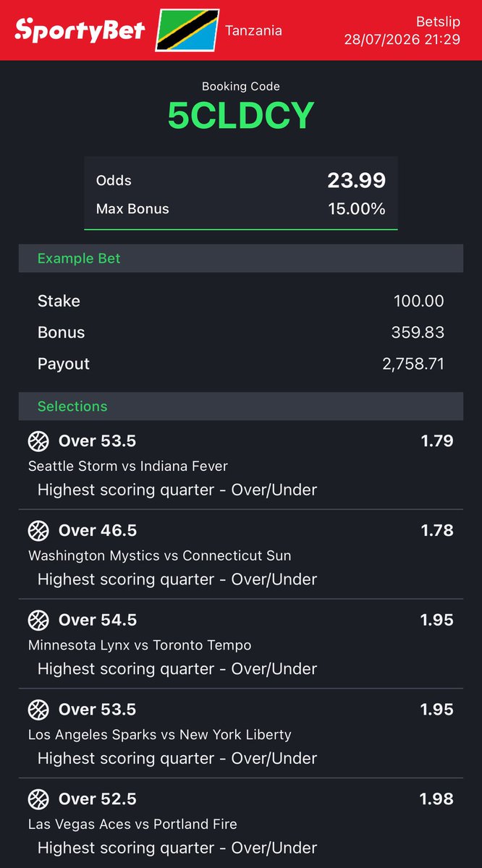Screen dimensions: 482x868
Task: Click basketball icon beside Over 53.5 Seattle Storm
Action: tap(38, 441)
